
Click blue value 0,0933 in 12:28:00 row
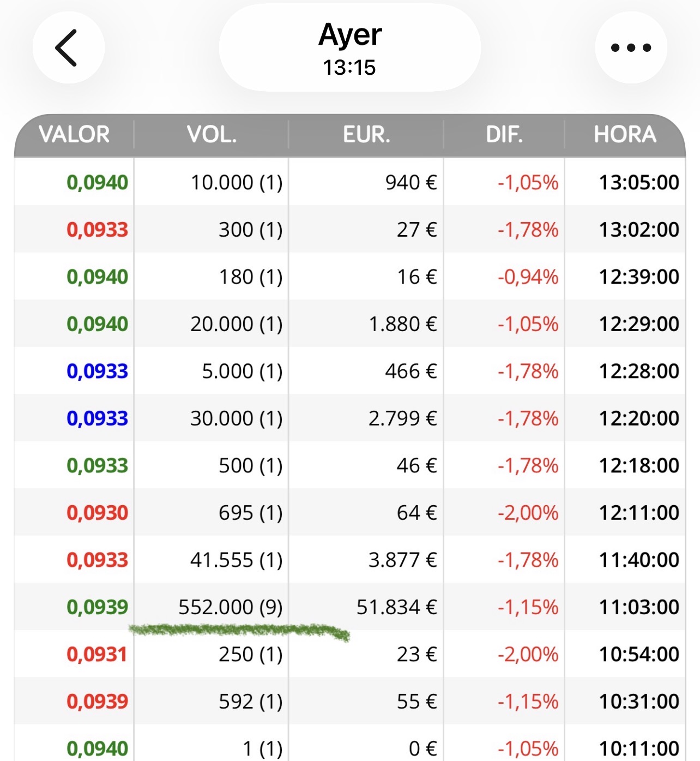coord(97,371)
